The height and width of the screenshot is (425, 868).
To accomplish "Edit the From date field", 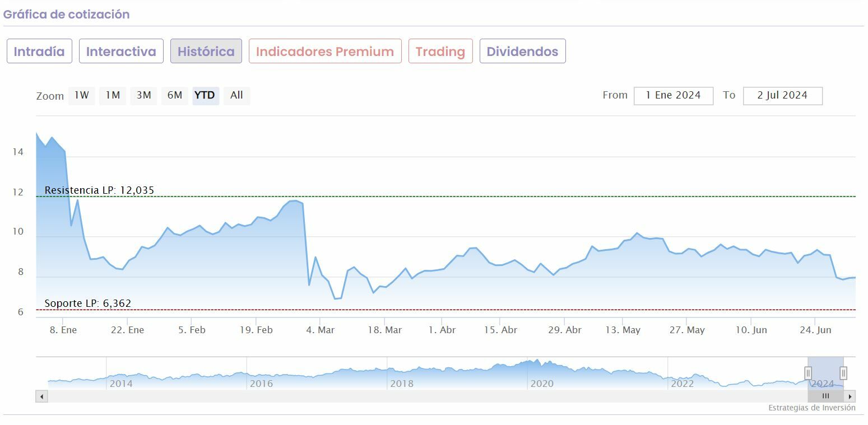I will click(674, 96).
